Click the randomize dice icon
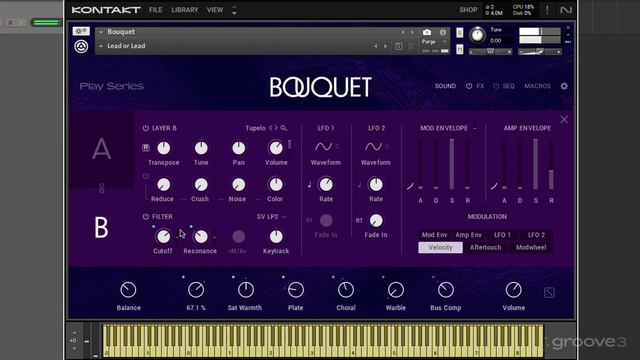640x360 pixels. (x=549, y=292)
